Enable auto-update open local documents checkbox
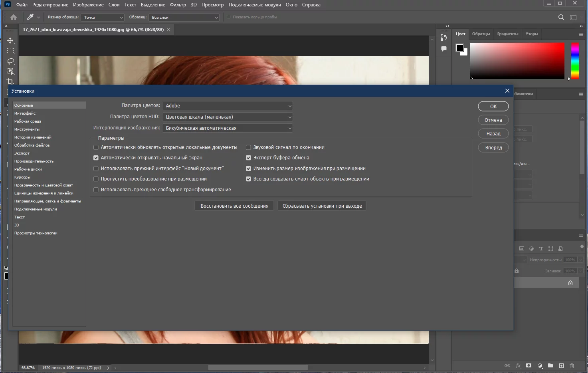Viewport: 588px width, 373px height. click(96, 147)
